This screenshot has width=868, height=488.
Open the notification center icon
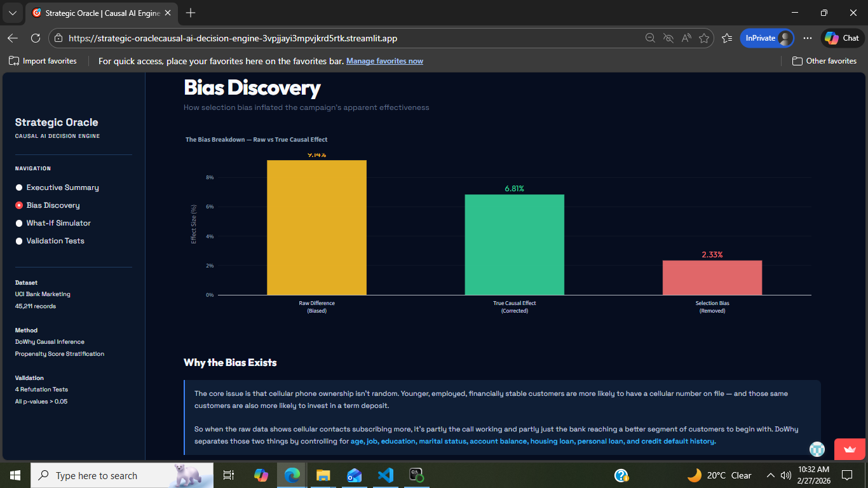(846, 475)
